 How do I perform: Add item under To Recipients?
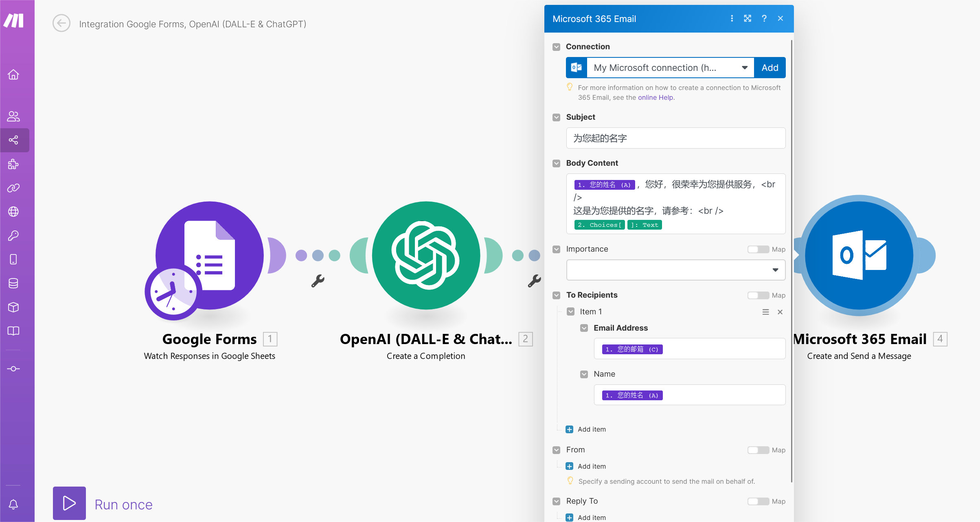(x=586, y=429)
